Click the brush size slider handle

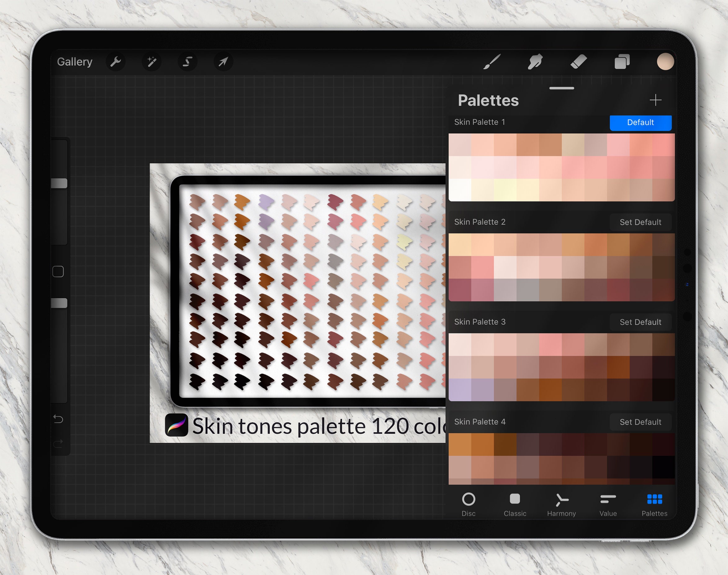pos(59,183)
